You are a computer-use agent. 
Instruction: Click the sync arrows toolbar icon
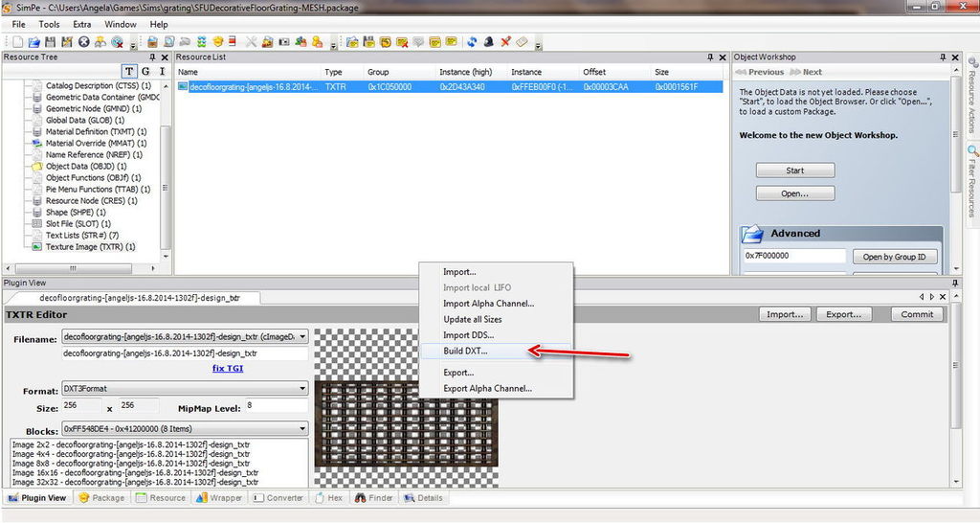tap(472, 42)
